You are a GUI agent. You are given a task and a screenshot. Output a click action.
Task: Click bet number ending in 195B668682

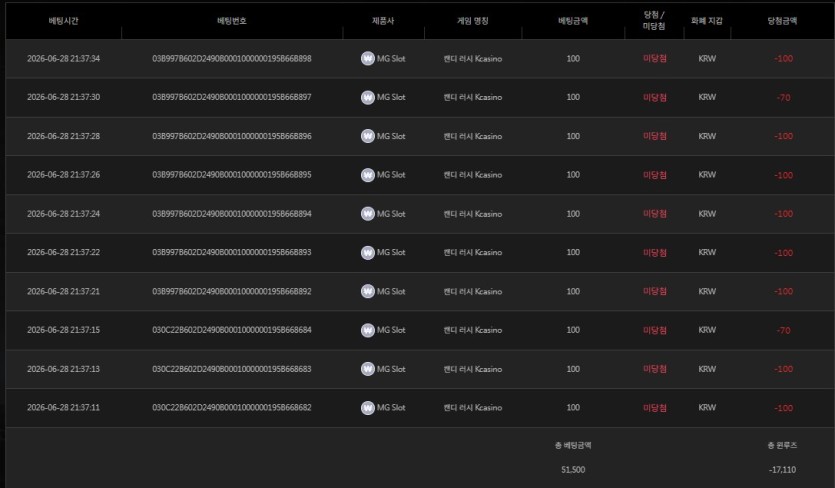[x=232, y=408]
